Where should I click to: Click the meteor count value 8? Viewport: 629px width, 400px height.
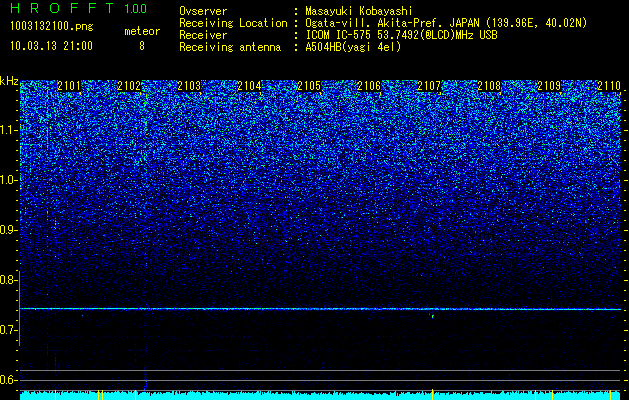(142, 46)
